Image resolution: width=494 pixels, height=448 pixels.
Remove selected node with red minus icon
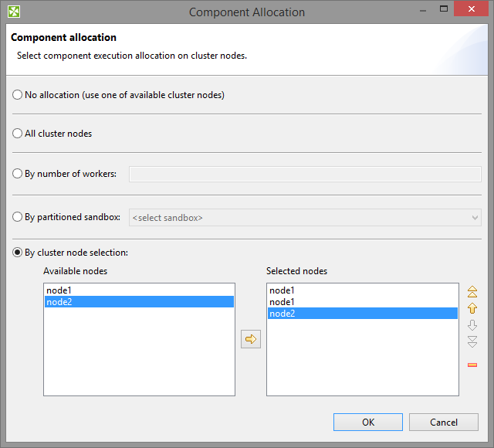point(472,365)
